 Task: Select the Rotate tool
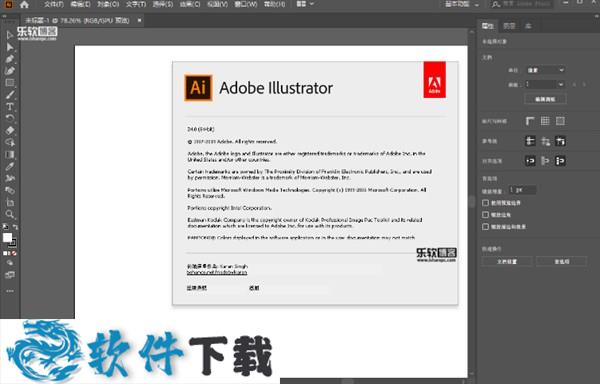pyautogui.click(x=10, y=118)
